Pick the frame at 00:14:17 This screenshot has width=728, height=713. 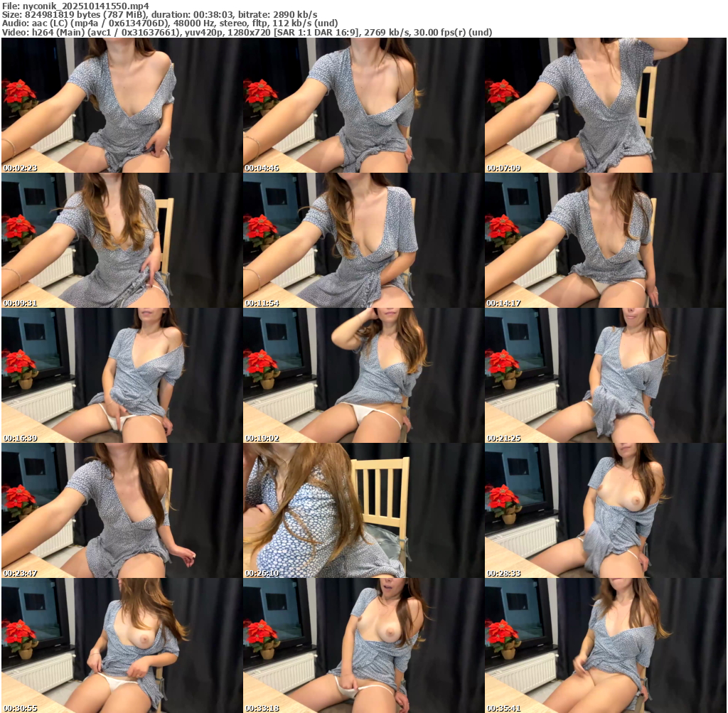coord(605,240)
